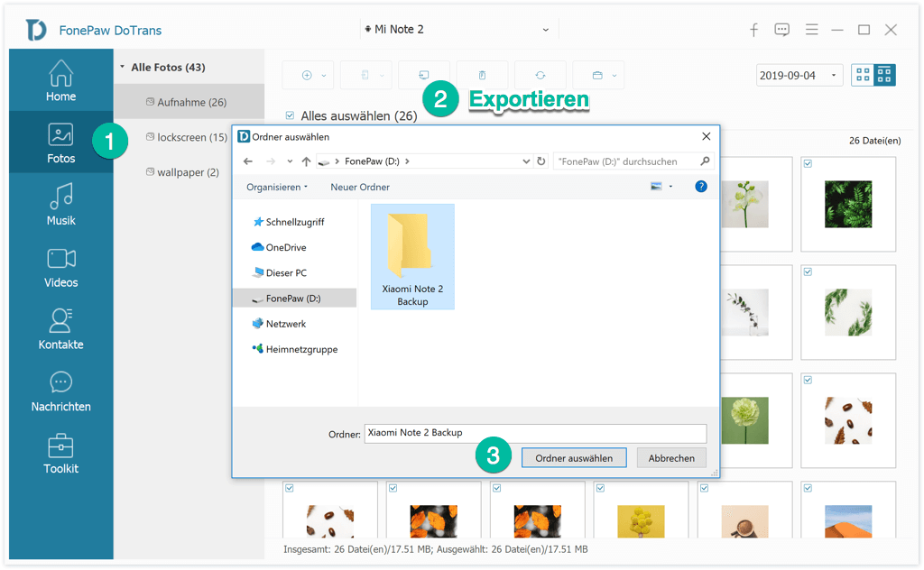Screen dimensions: 924x570
Task: Uncheck the coffee cup photo checkbox
Action: coord(704,488)
